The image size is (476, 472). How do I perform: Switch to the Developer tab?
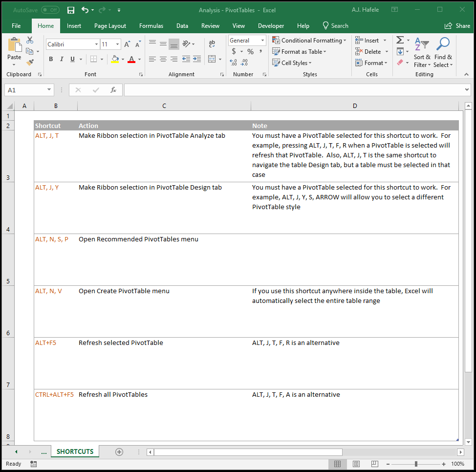tap(271, 26)
